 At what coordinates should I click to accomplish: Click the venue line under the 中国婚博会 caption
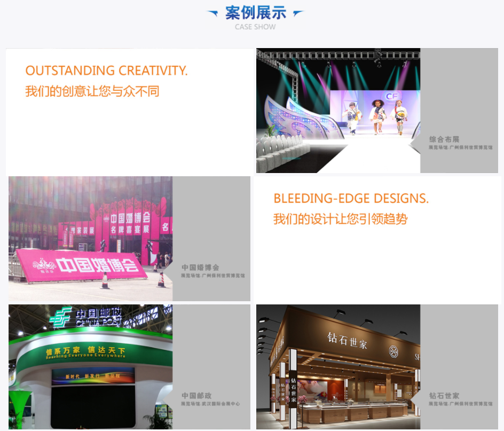coord(213,276)
